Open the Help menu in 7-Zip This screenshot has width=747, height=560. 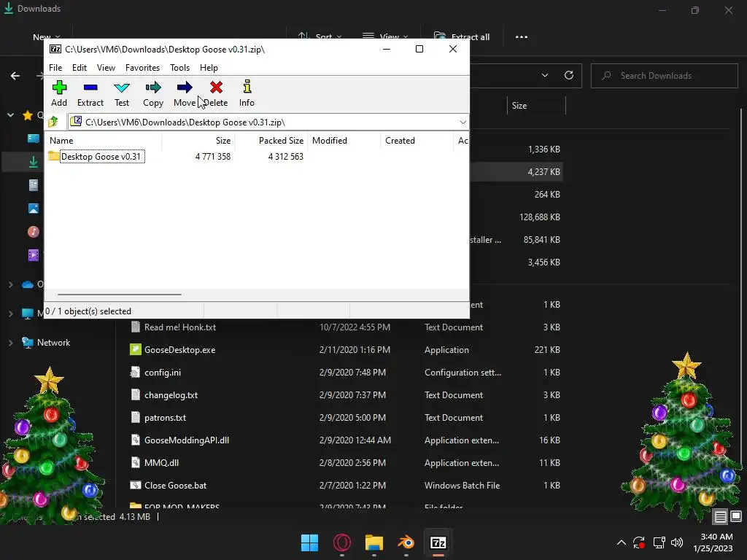point(209,68)
